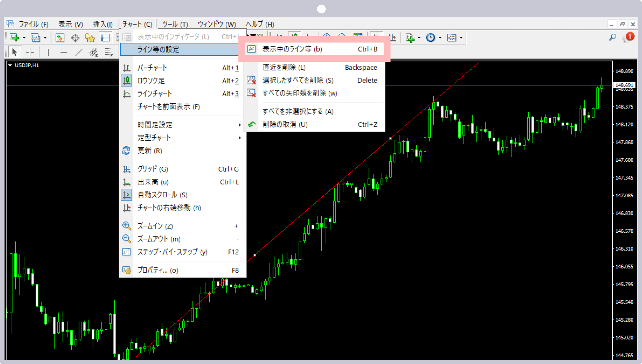Screen dimensions: 642x364
Task: Select the Fibonacci retracement tool
Action: (x=109, y=52)
